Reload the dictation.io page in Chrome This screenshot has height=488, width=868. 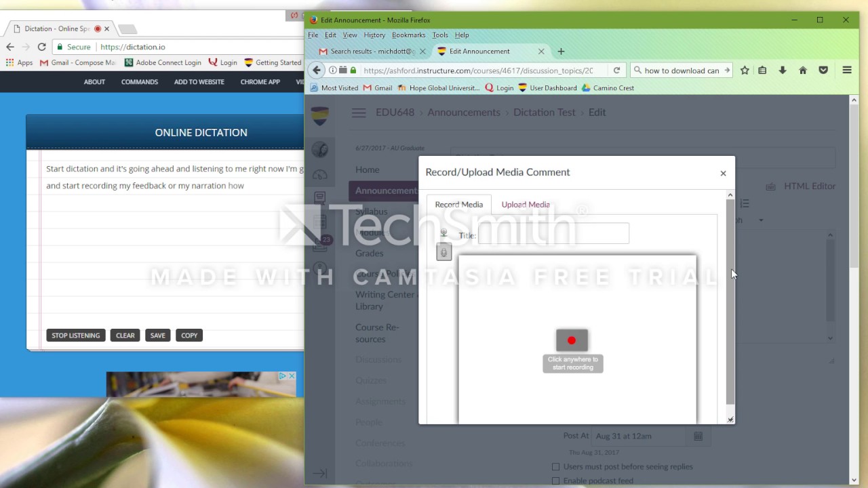(42, 47)
